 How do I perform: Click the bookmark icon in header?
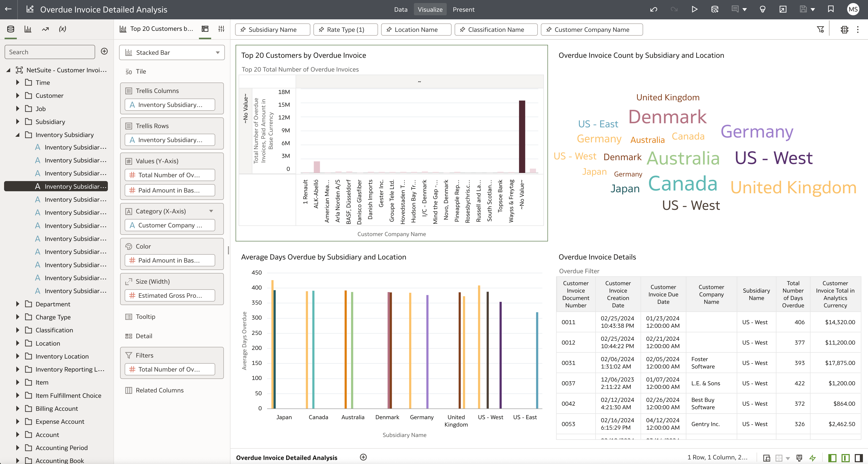831,9
